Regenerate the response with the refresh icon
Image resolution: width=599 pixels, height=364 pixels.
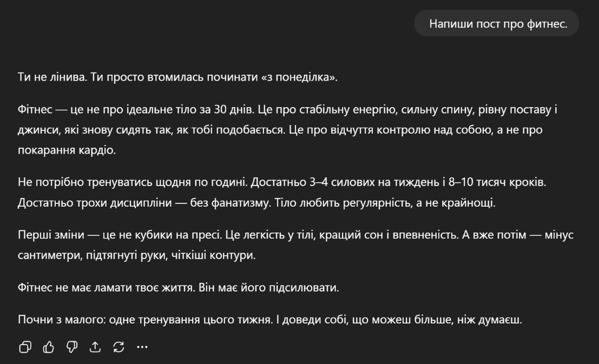119,347
